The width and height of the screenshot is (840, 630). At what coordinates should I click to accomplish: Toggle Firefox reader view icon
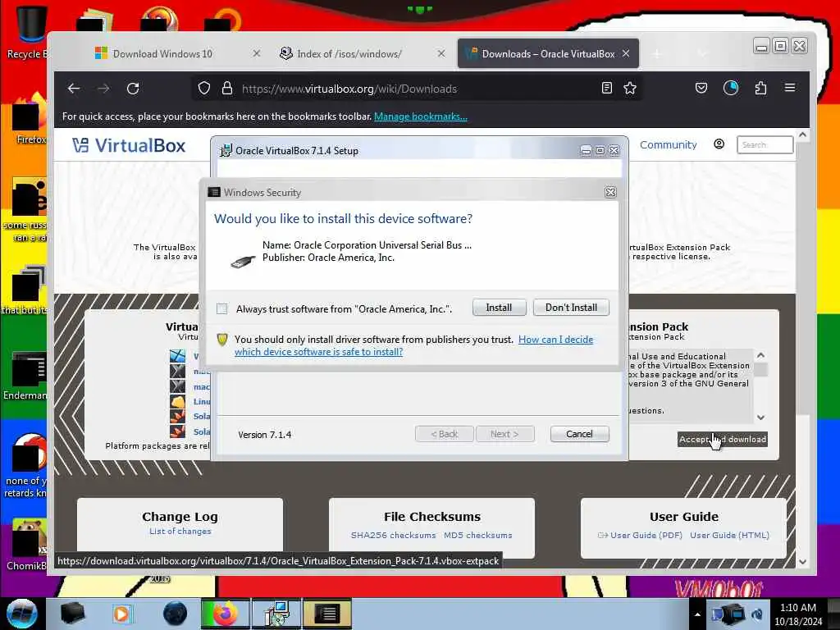(606, 89)
